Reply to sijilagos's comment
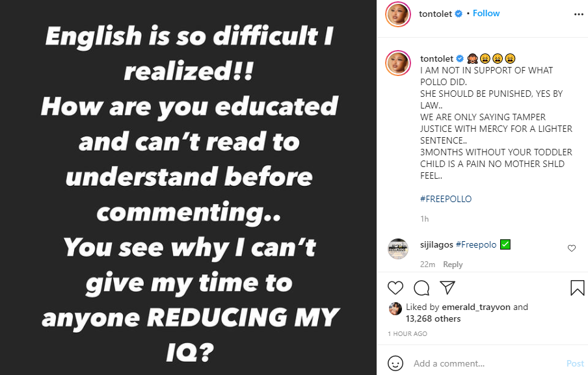 click(x=453, y=265)
